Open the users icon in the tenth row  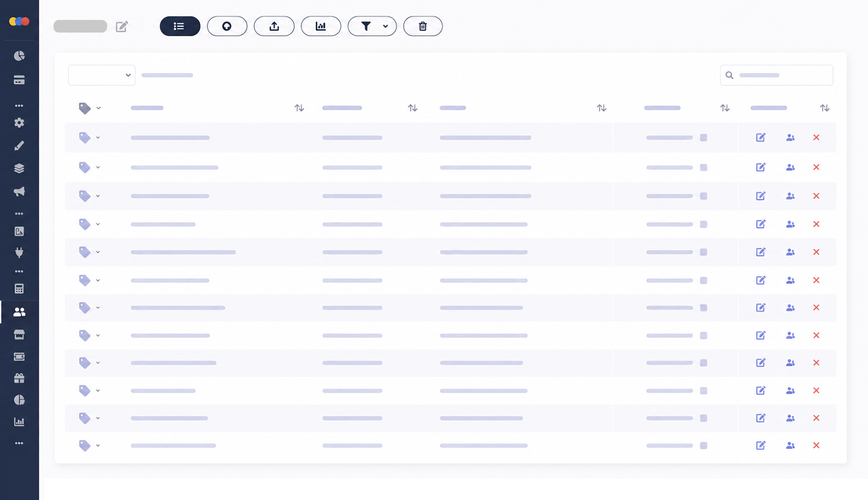tap(790, 391)
